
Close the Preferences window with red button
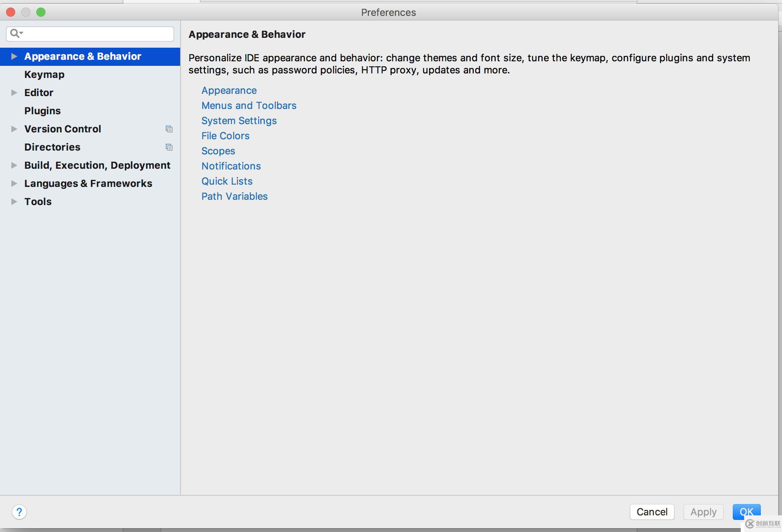[11, 12]
